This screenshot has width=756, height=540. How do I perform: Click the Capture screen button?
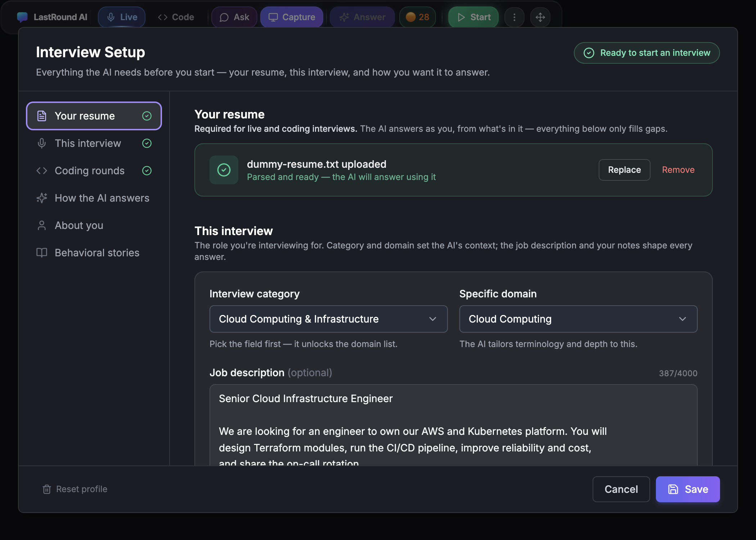[292, 17]
